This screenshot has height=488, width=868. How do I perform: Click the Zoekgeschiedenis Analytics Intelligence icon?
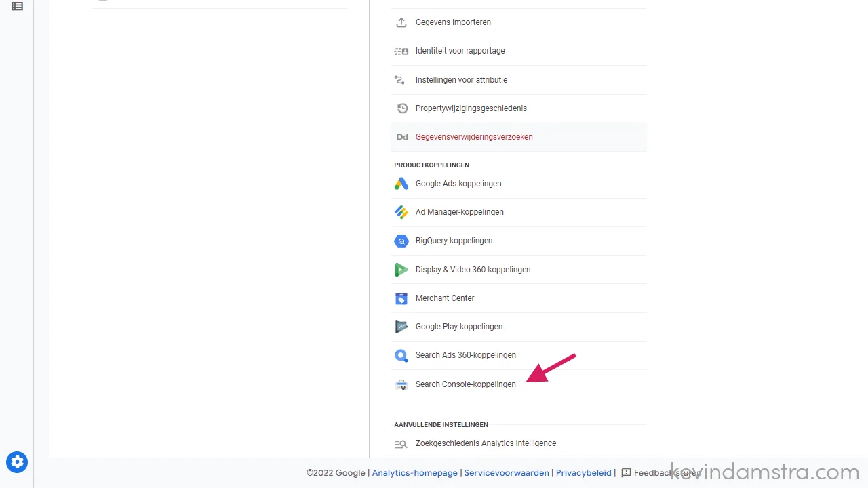pyautogui.click(x=401, y=444)
